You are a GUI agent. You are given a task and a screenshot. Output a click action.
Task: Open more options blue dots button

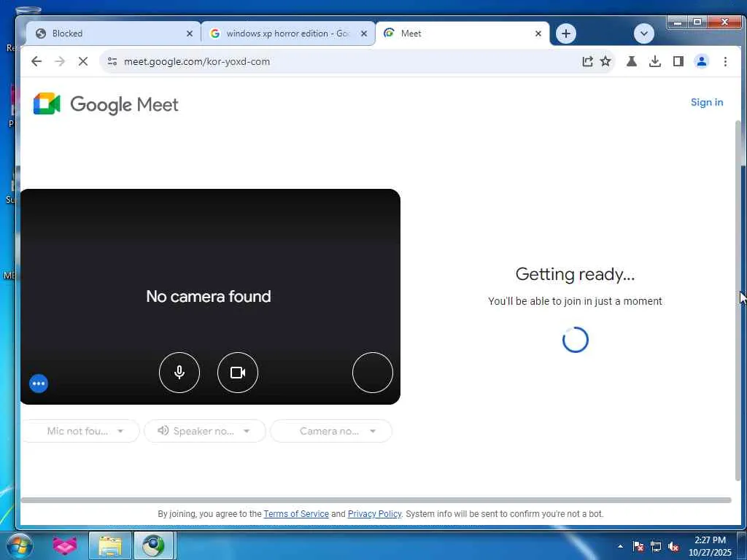point(39,384)
